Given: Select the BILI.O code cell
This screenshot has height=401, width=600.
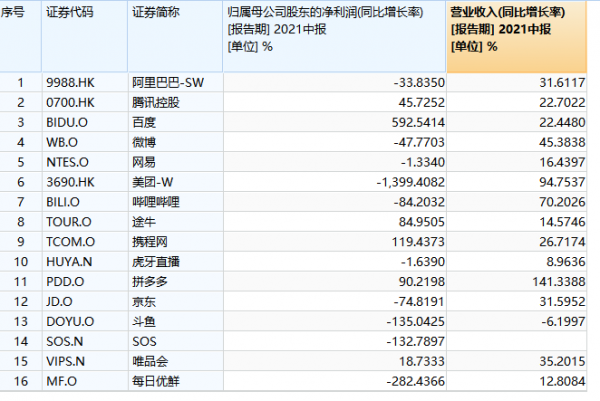Looking at the screenshot, I should pyautogui.click(x=85, y=202).
